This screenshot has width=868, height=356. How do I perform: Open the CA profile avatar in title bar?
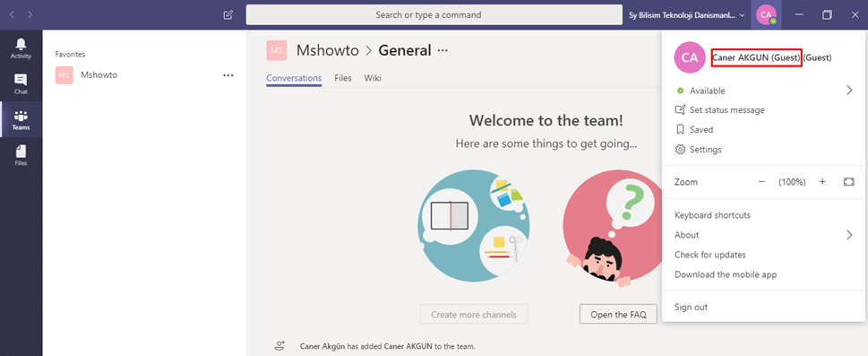tap(766, 15)
